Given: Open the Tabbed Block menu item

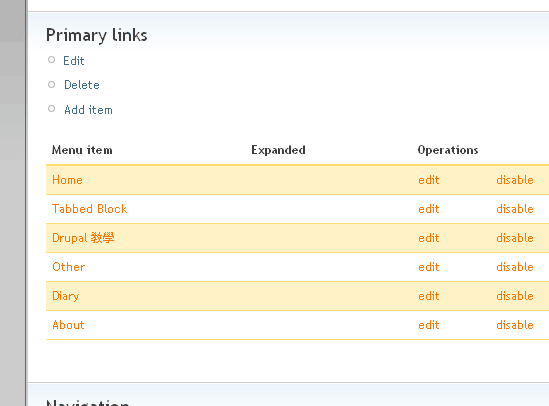Looking at the screenshot, I should pyautogui.click(x=89, y=209).
